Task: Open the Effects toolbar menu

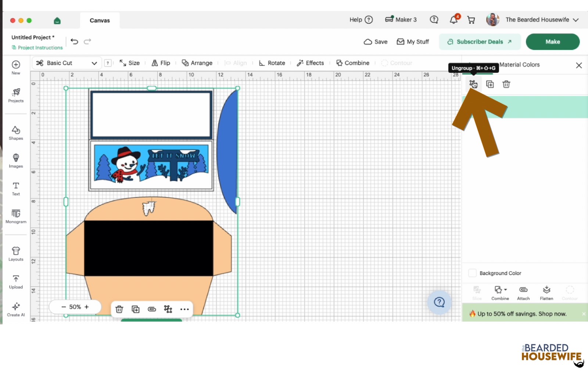Action: click(310, 63)
